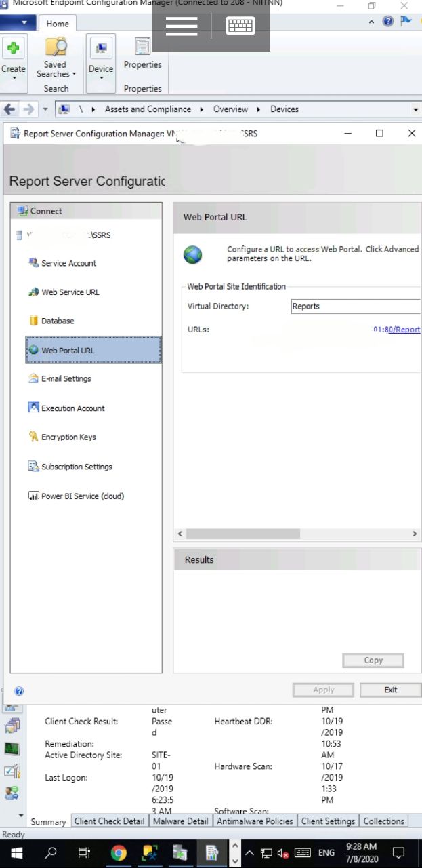This screenshot has height=868, width=422.
Task: Click the Devices breadcrumb
Action: (284, 109)
